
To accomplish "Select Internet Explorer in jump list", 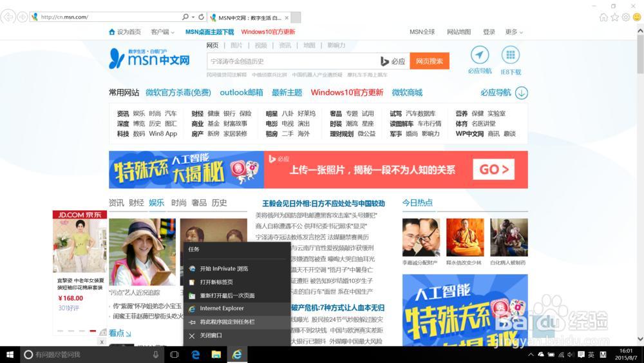I will click(x=237, y=308).
